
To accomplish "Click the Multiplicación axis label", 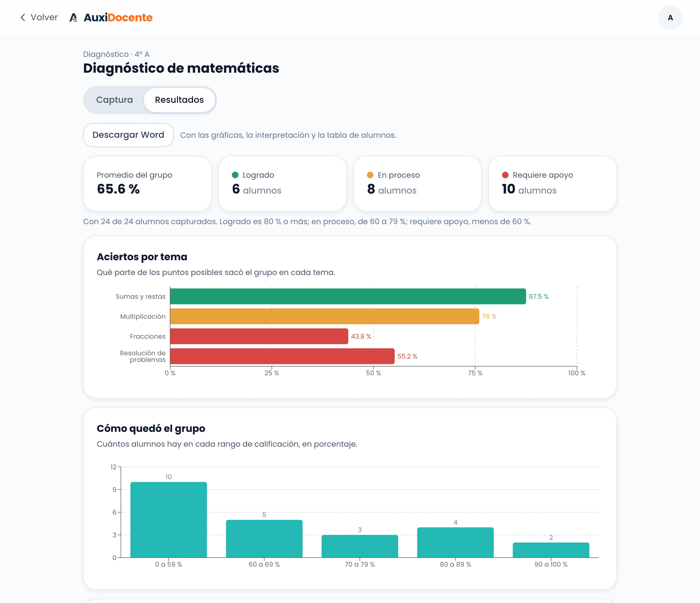I will click(143, 317).
